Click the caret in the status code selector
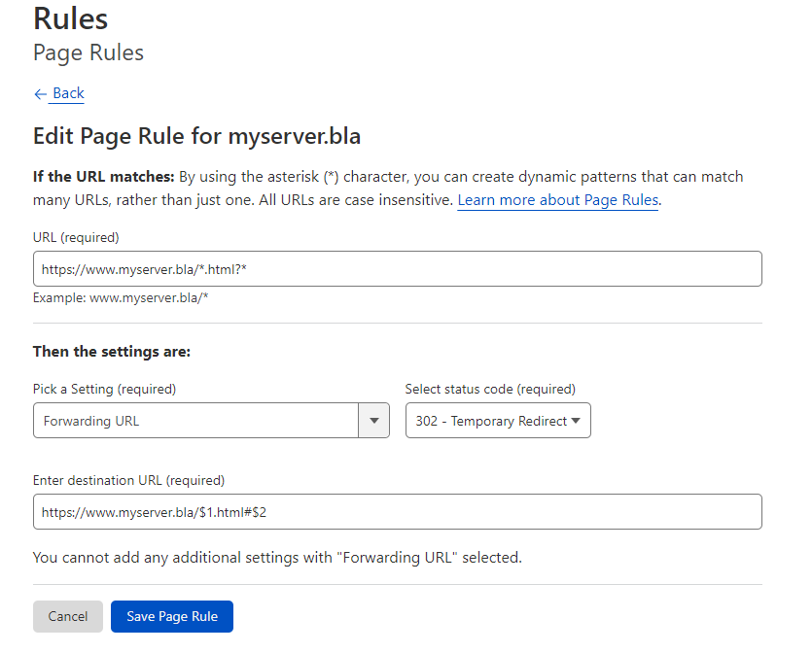The image size is (812, 653). (576, 422)
